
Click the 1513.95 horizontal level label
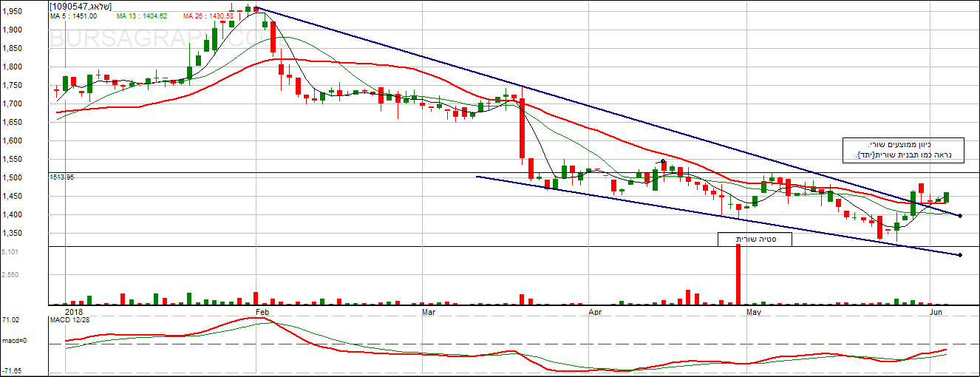click(x=61, y=177)
